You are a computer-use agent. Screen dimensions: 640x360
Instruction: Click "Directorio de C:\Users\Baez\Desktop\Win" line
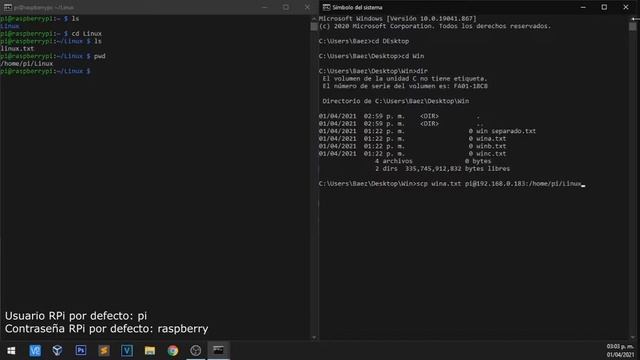tap(396, 101)
